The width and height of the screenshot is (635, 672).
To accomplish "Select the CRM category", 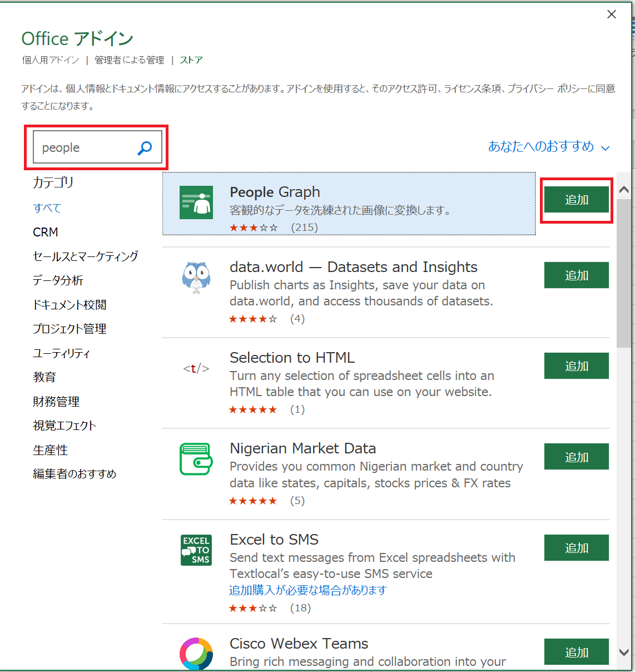I will click(x=46, y=232).
